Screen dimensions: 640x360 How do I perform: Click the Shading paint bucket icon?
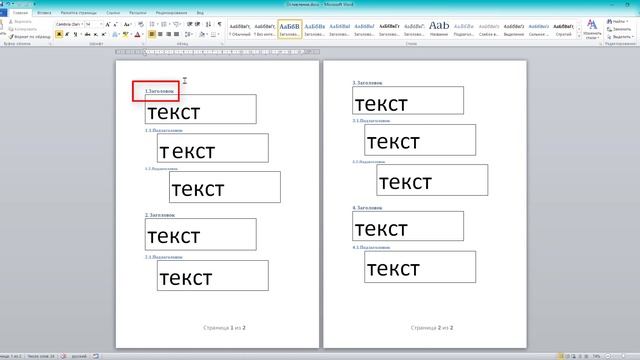click(x=202, y=35)
